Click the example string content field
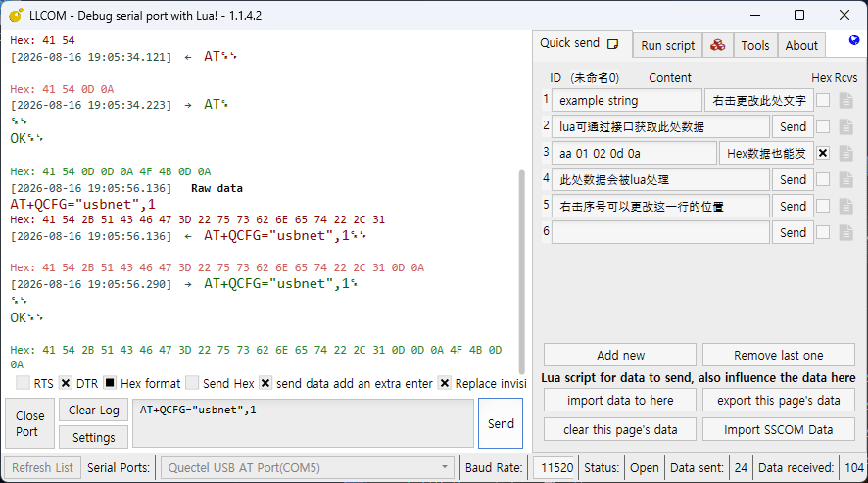Image resolution: width=868 pixels, height=483 pixels. [x=627, y=100]
